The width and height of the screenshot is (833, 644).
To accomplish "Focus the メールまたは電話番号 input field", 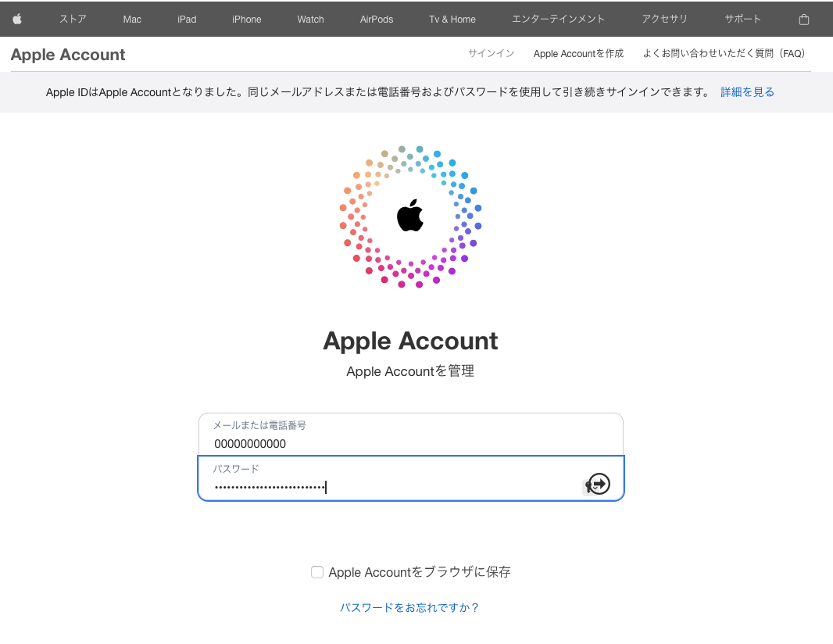I will pos(411,435).
